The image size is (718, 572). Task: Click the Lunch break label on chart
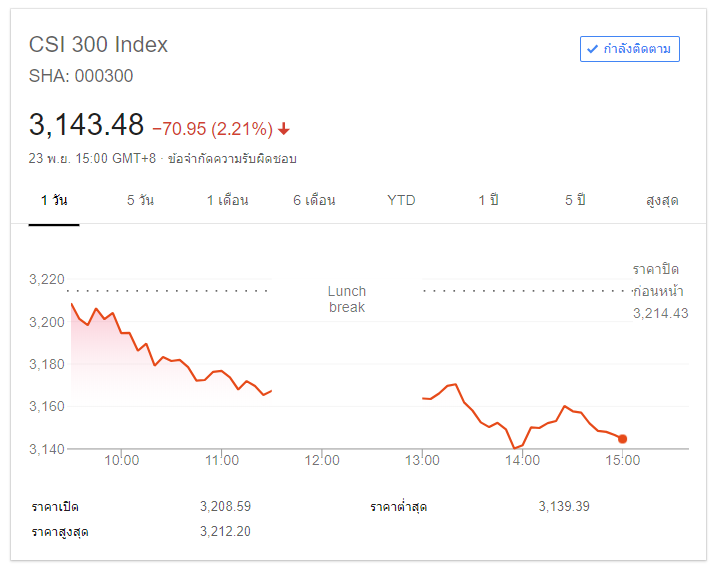pos(347,299)
